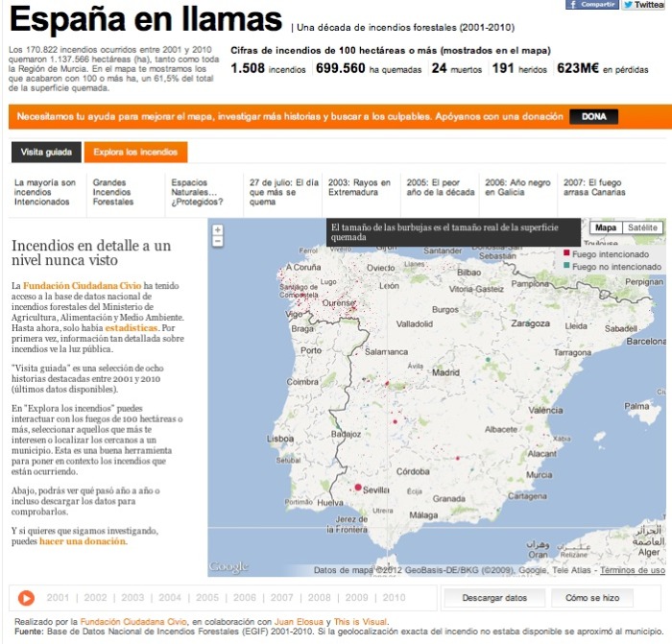This screenshot has width=672, height=644.
Task: Click the 'España en llamas' title
Action: tap(146, 19)
